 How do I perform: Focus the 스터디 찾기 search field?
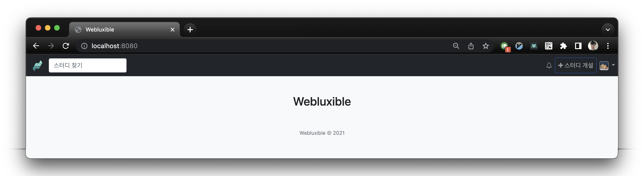point(87,65)
